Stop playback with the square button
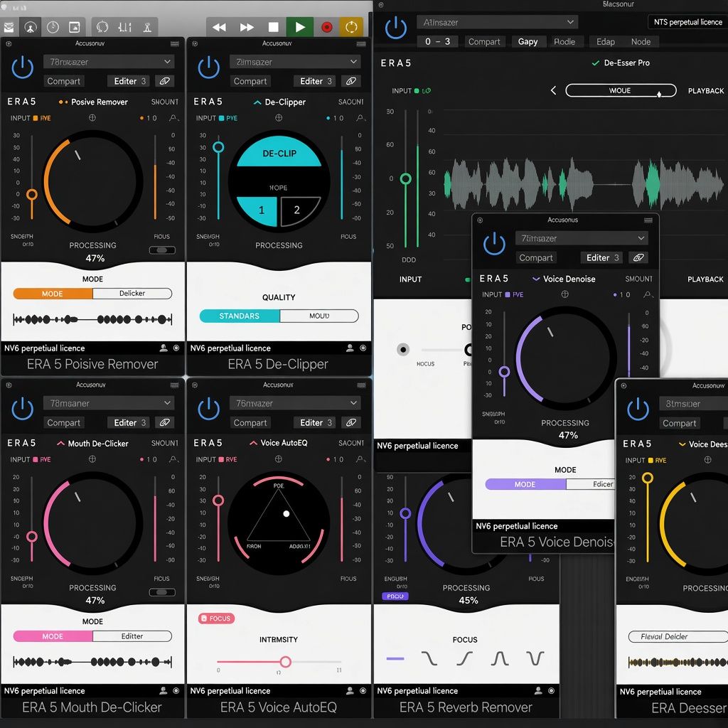The image size is (728, 728). (274, 27)
